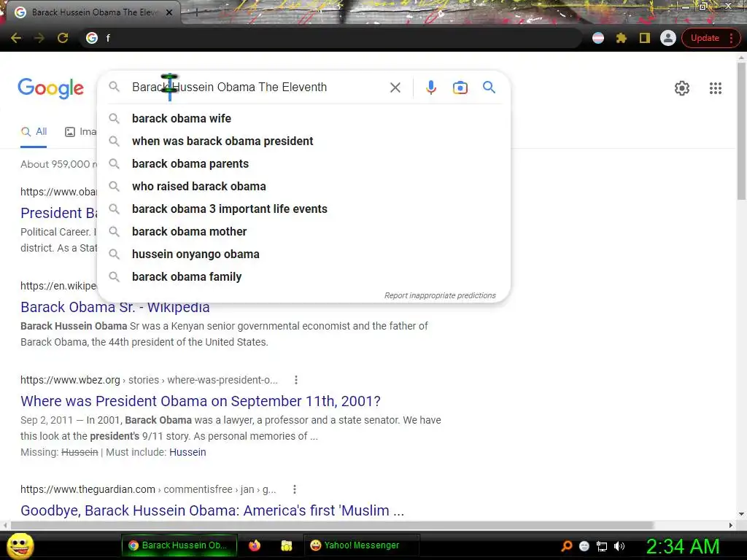747x560 pixels.
Task: Select suggestion 'who raised barack obama'
Action: coord(304,186)
